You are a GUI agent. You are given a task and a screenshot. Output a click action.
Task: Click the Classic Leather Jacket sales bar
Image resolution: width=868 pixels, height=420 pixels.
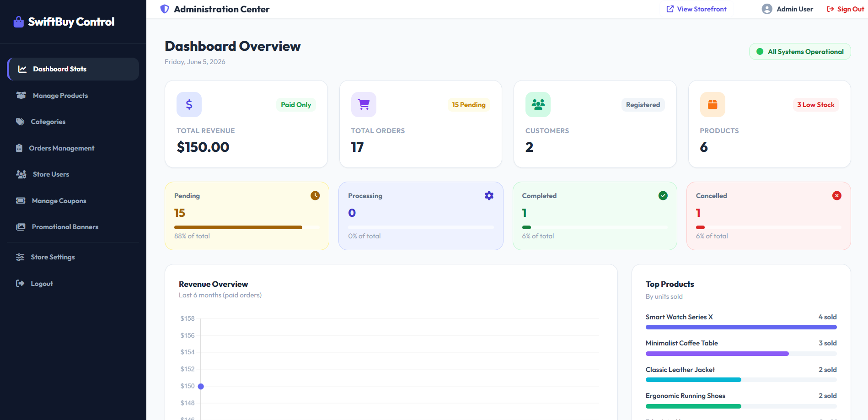(741, 380)
